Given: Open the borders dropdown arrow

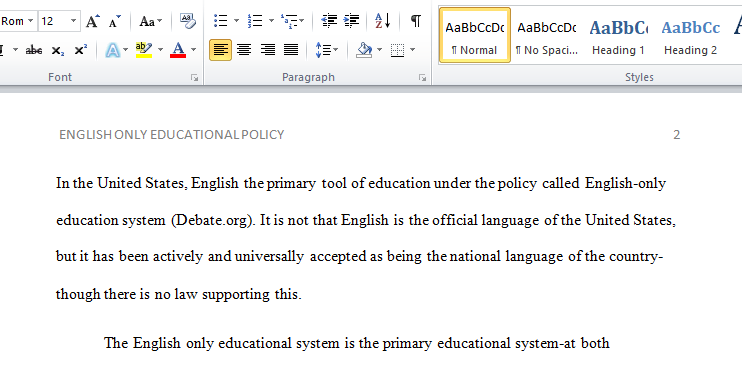Looking at the screenshot, I should [412, 50].
